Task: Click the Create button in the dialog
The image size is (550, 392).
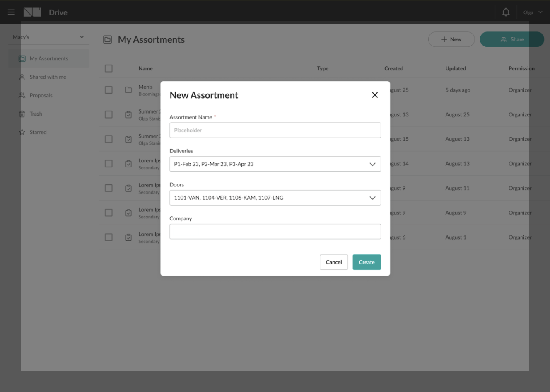Action: click(367, 262)
